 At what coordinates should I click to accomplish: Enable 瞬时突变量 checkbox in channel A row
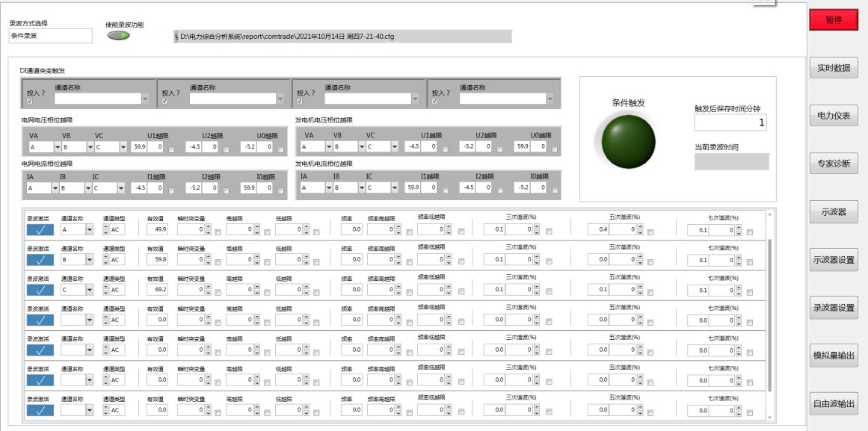(x=218, y=232)
